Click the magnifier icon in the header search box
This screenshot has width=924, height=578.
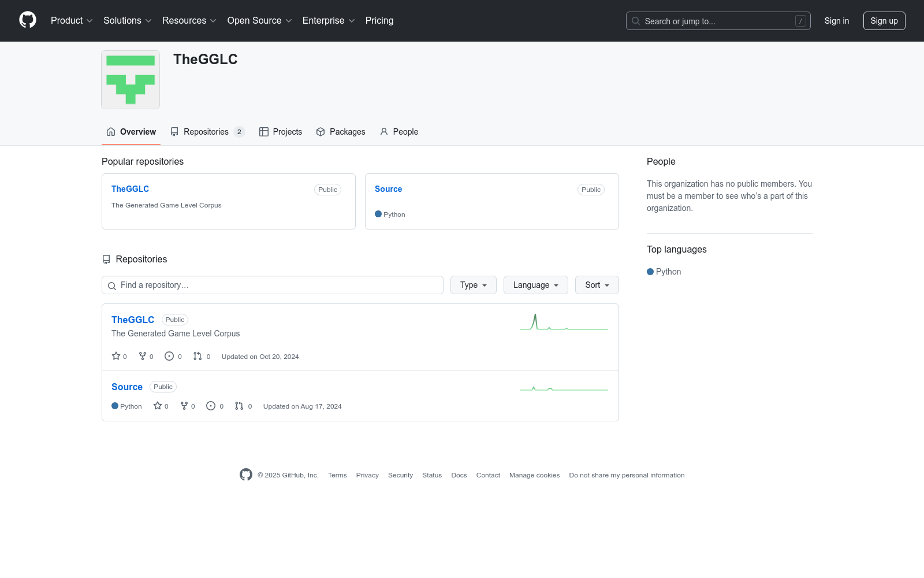pos(636,21)
